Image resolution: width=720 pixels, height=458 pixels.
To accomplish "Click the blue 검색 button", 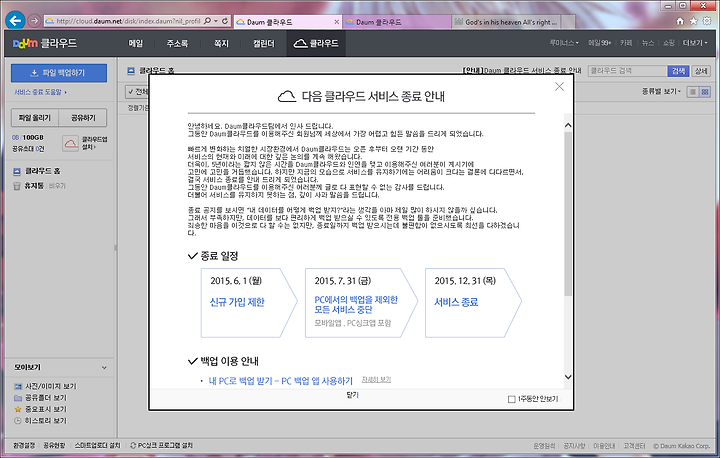I will click(x=678, y=71).
